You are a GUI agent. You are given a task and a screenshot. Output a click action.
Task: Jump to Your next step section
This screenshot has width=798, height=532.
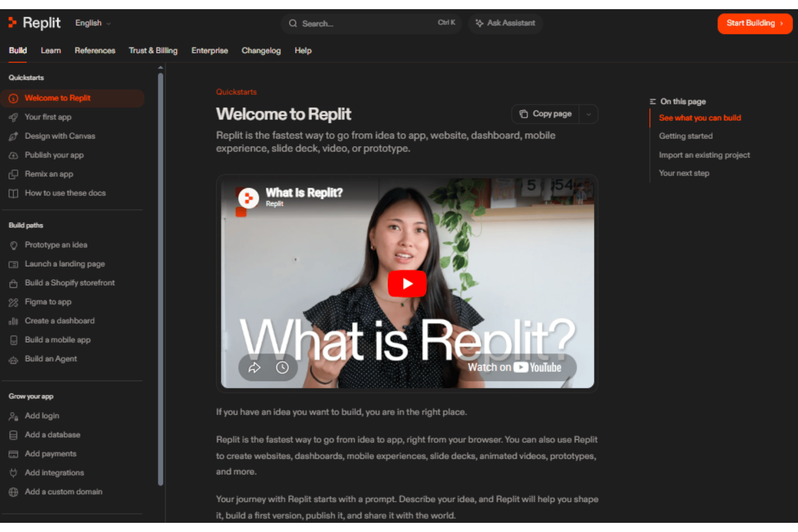pyautogui.click(x=684, y=174)
